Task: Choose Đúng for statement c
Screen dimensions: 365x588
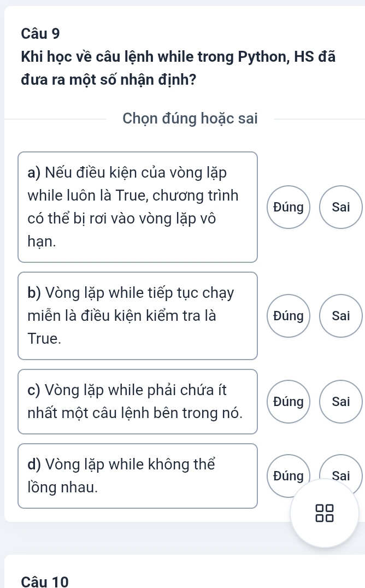Action: [287, 402]
